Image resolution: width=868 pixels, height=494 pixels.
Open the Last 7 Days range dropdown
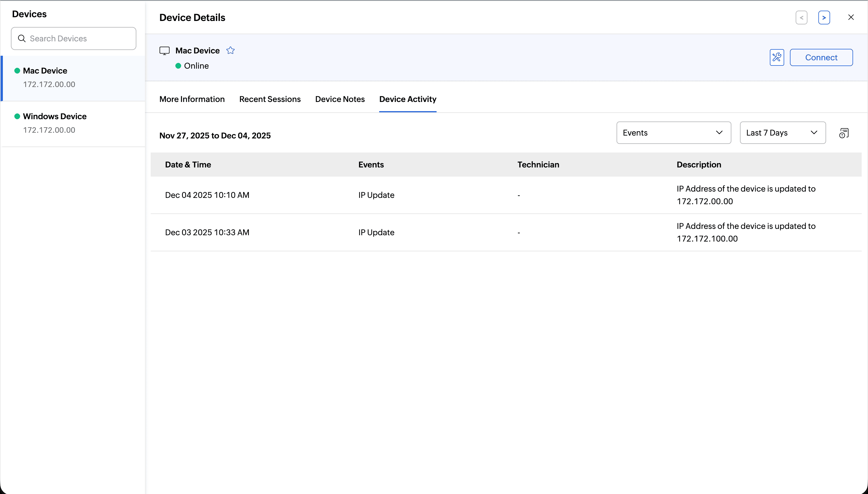pos(782,133)
